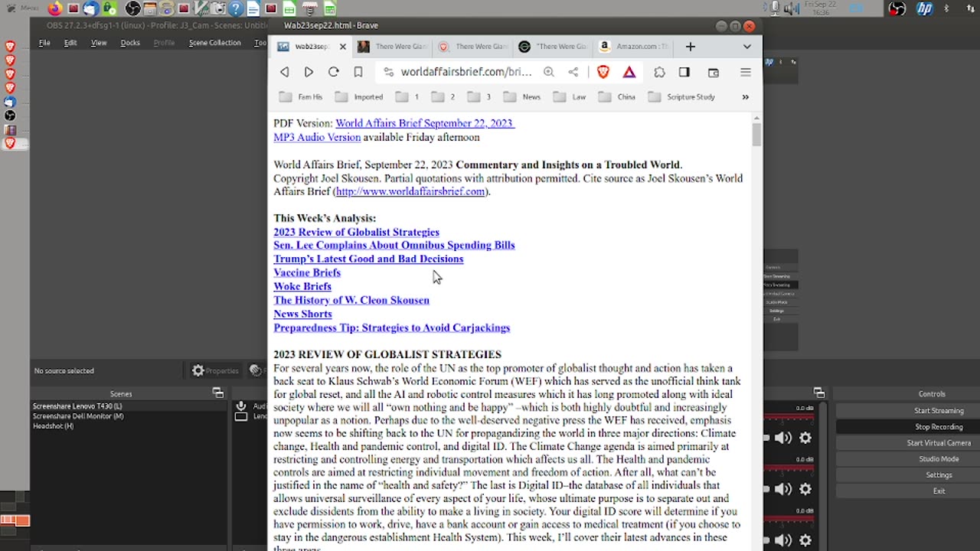Screen dimensions: 980x551
Task: Launch Firefox from the top panel
Action: (x=55, y=8)
